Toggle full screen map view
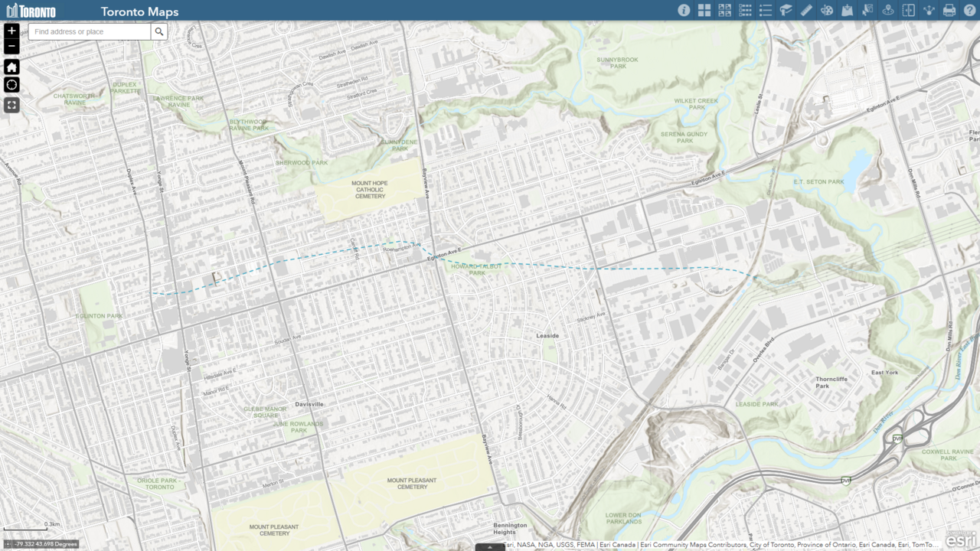Screen dimensions: 980x551 [x=11, y=105]
